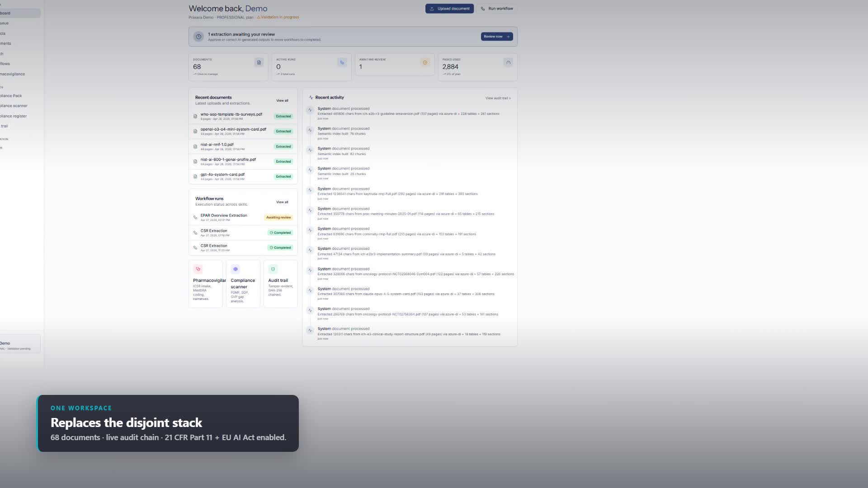
Task: Click the document icon in Documents card
Action: (259, 62)
